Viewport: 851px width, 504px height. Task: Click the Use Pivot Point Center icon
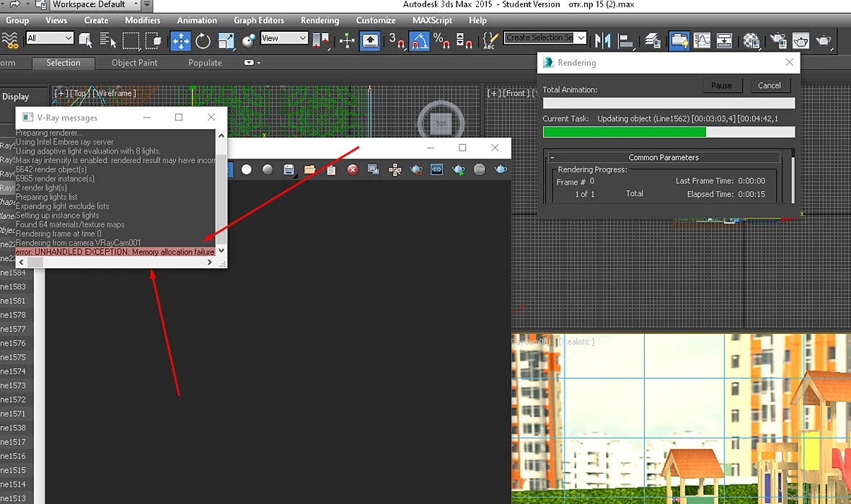[x=321, y=40]
